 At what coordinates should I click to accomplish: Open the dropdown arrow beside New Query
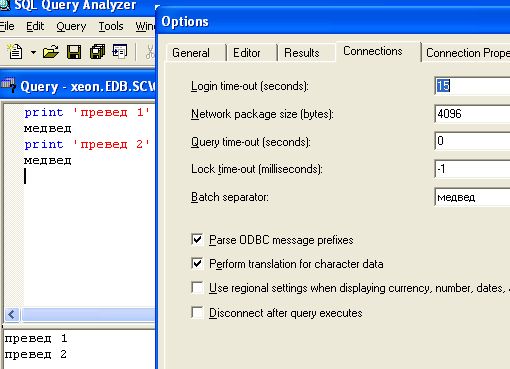click(33, 52)
